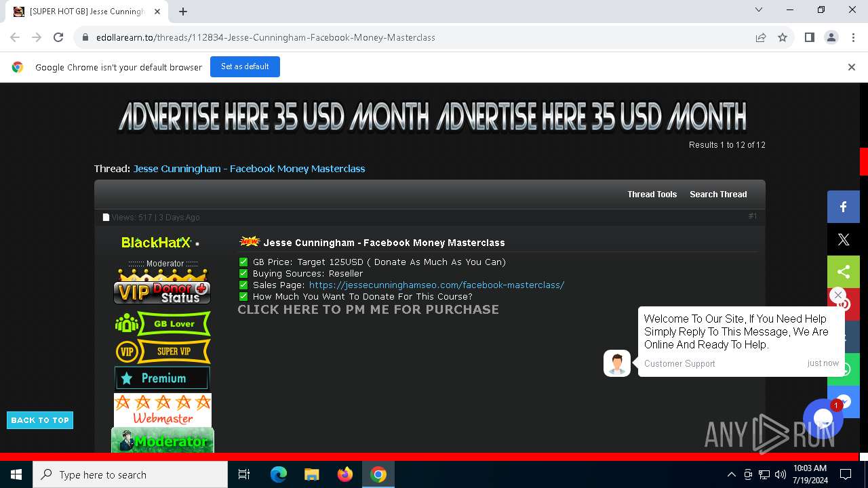
Task: Bookmark this page with star icon
Action: click(783, 37)
